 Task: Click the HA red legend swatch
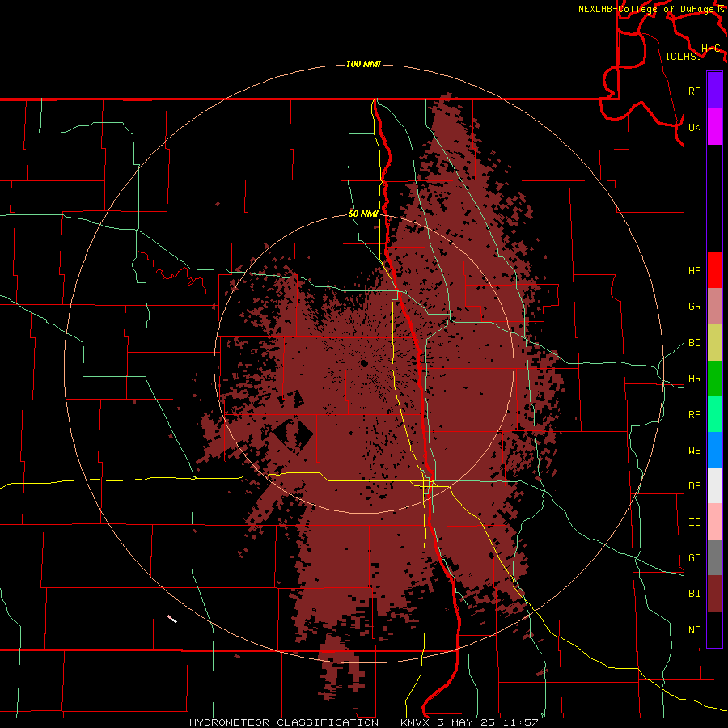tap(714, 270)
